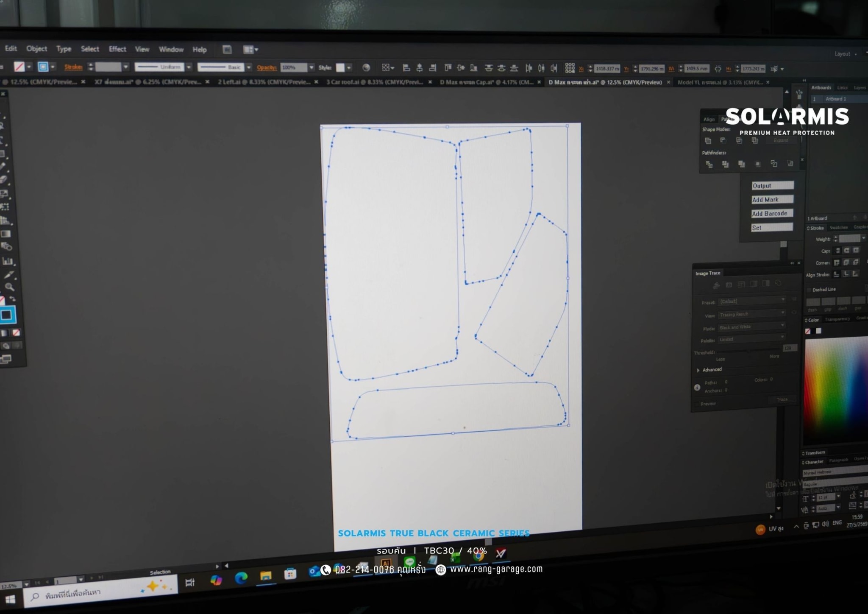The height and width of the screenshot is (614, 868).
Task: Click the Windows Start button
Action: pos(10,599)
